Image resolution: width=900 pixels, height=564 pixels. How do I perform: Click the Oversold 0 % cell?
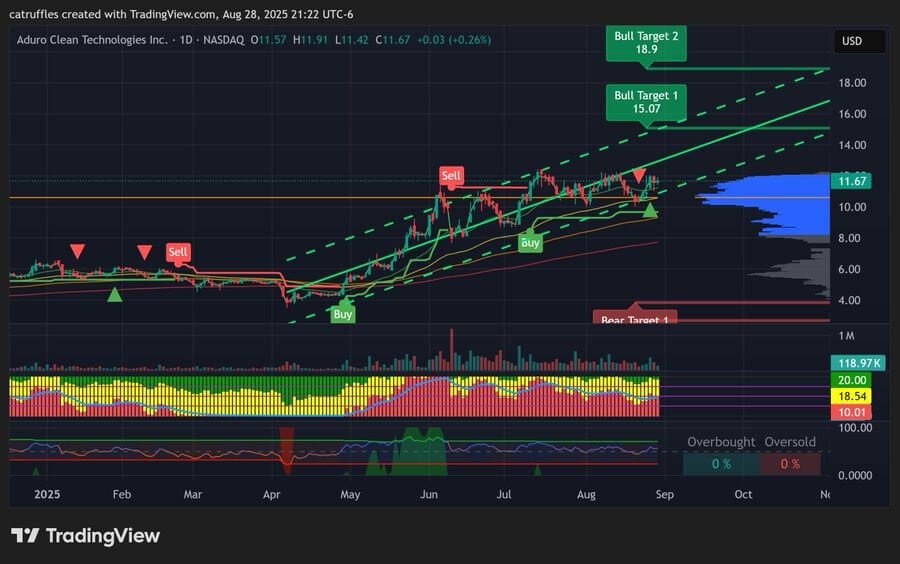point(790,464)
